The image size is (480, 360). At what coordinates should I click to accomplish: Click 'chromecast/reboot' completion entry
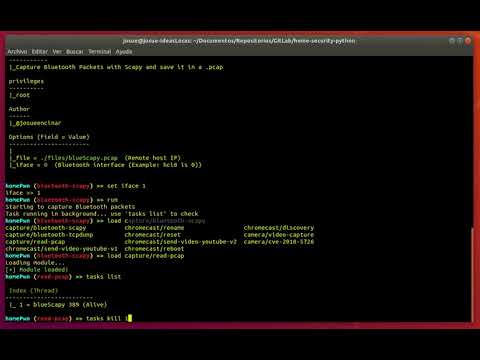(x=154, y=249)
